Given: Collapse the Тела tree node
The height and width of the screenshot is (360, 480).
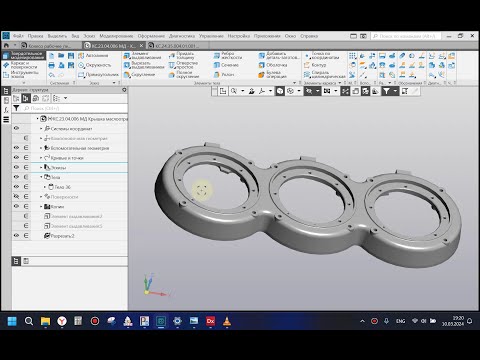Looking at the screenshot, I should 41,177.
